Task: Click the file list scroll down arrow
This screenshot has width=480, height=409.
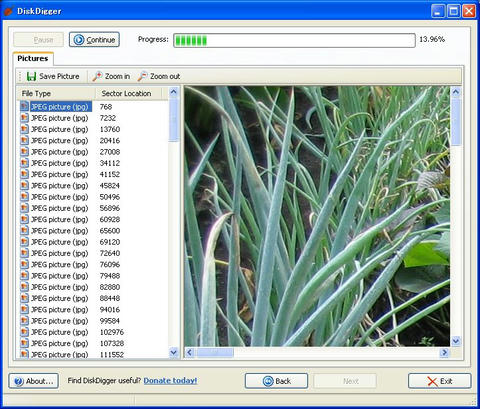Action: pyautogui.click(x=174, y=352)
